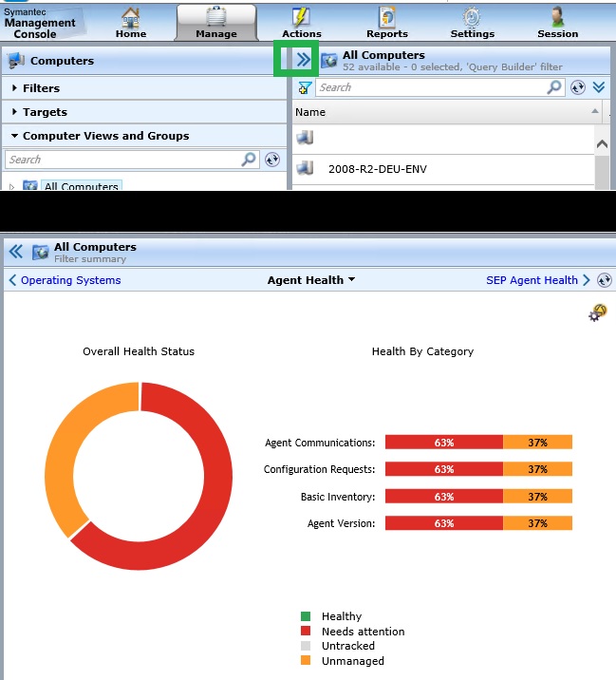Click the Needs attention red legend swatch

point(306,631)
